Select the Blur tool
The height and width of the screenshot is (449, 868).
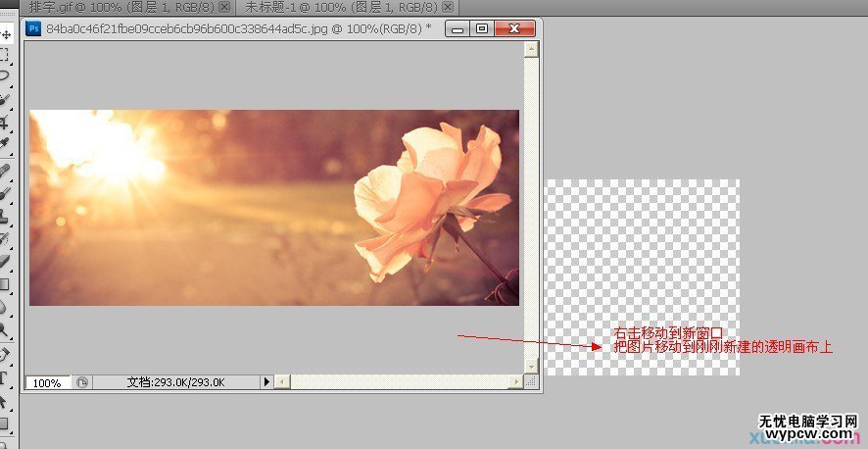[5, 307]
